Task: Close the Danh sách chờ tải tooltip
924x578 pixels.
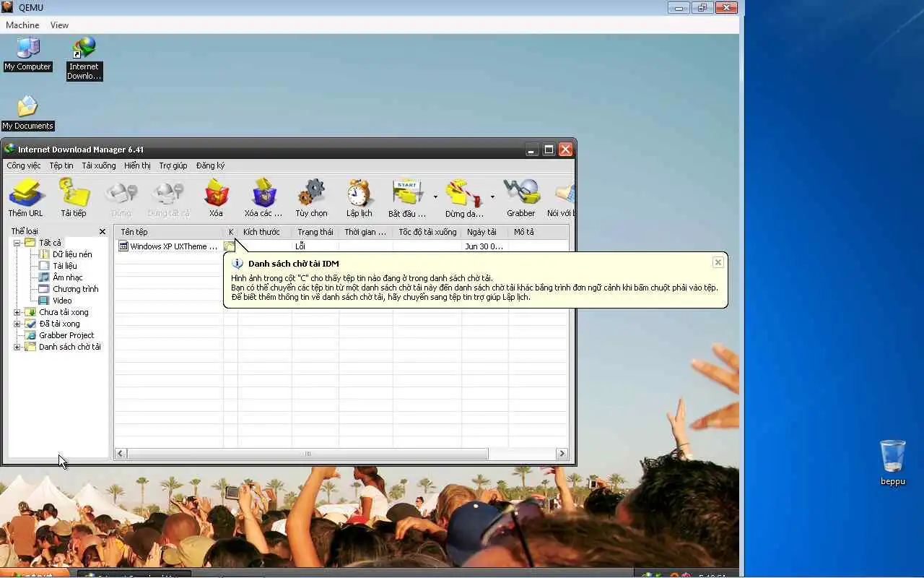Action: pos(718,262)
